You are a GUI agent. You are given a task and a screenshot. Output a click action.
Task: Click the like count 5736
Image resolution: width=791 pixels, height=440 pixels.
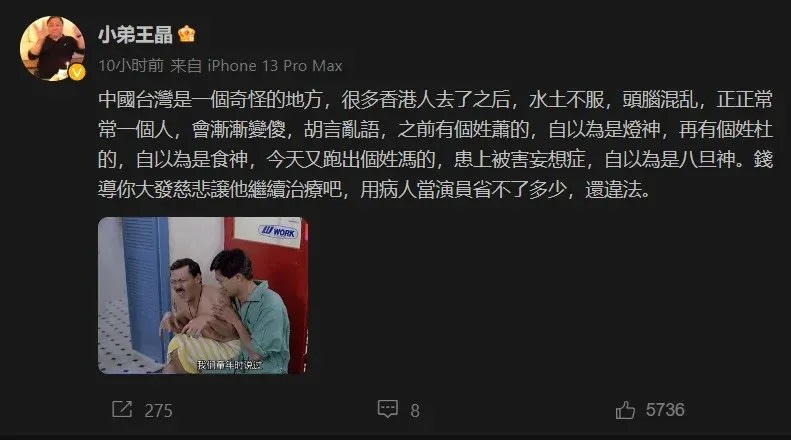point(665,410)
